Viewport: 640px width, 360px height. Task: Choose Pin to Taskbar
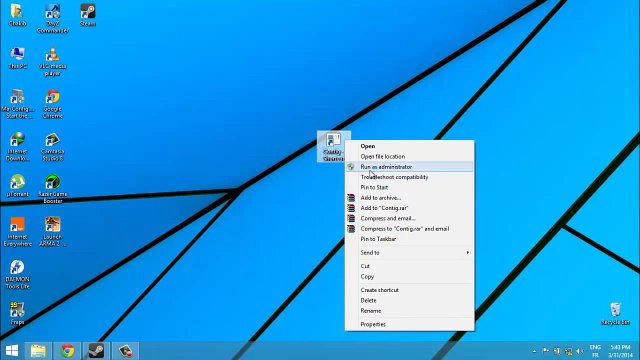point(409,239)
